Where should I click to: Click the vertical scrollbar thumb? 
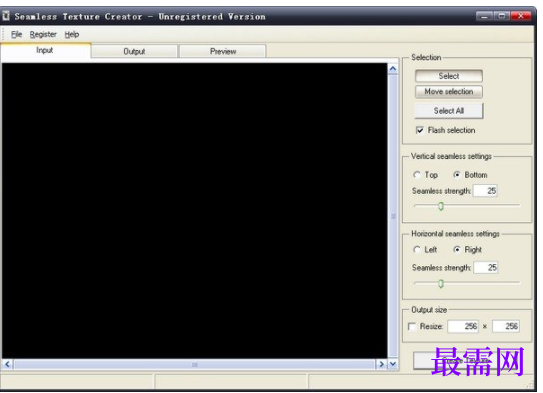click(393, 216)
